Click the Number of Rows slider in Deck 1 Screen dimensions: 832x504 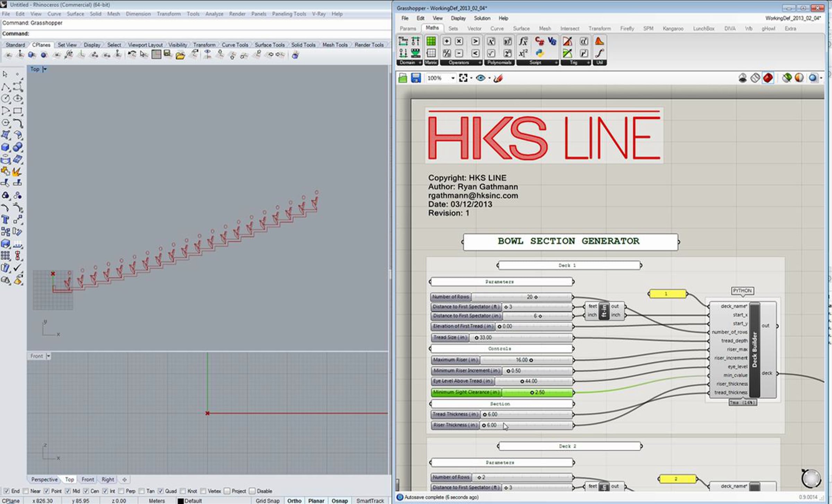point(501,297)
